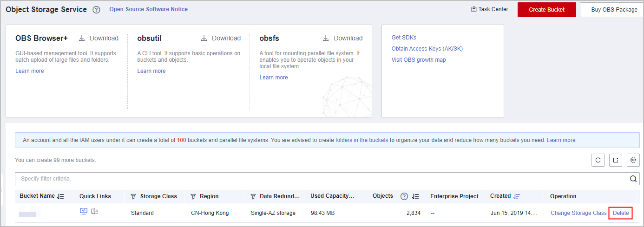
Task: Open the Storage Class filter
Action: tap(133, 196)
